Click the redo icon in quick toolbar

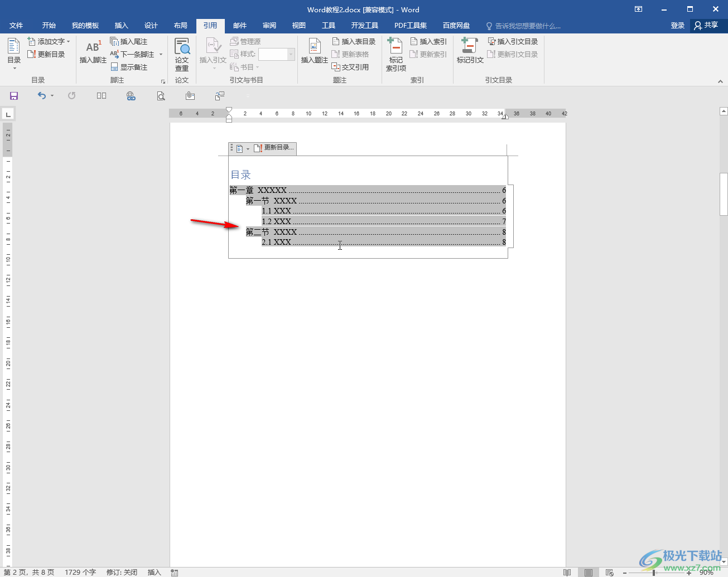[x=72, y=96]
